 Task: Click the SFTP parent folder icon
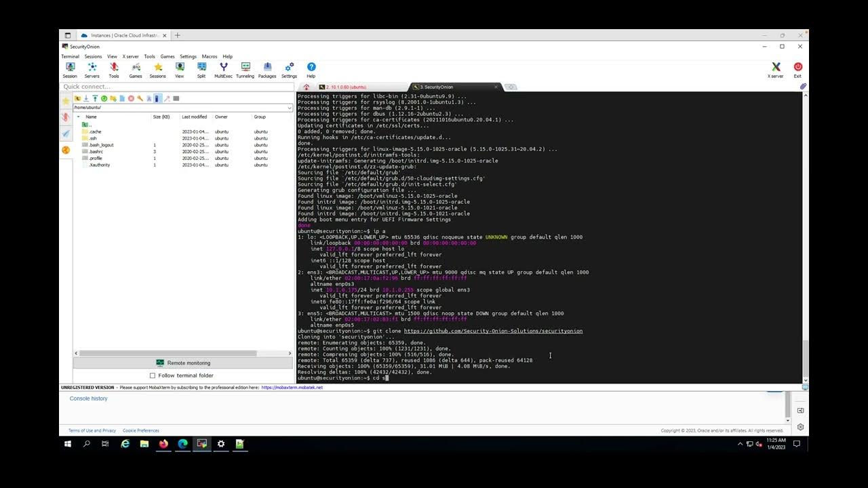(77, 98)
